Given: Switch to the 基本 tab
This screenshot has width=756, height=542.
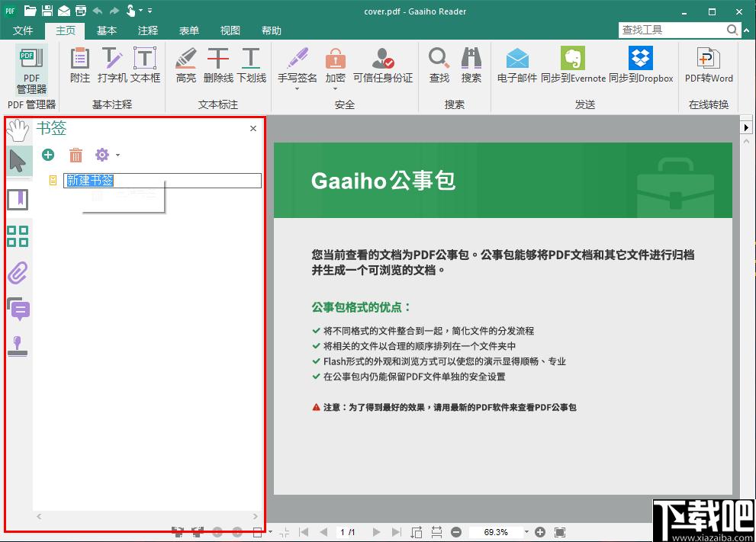Looking at the screenshot, I should point(107,30).
